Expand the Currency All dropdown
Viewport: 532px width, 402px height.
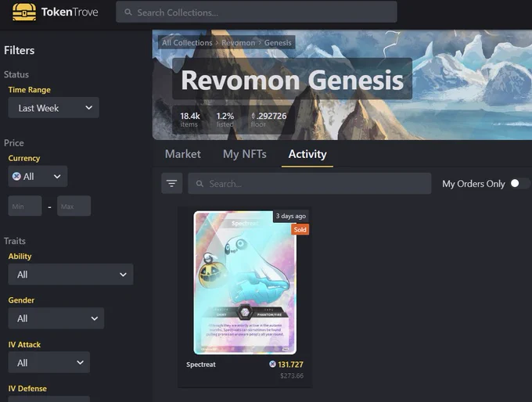(38, 177)
